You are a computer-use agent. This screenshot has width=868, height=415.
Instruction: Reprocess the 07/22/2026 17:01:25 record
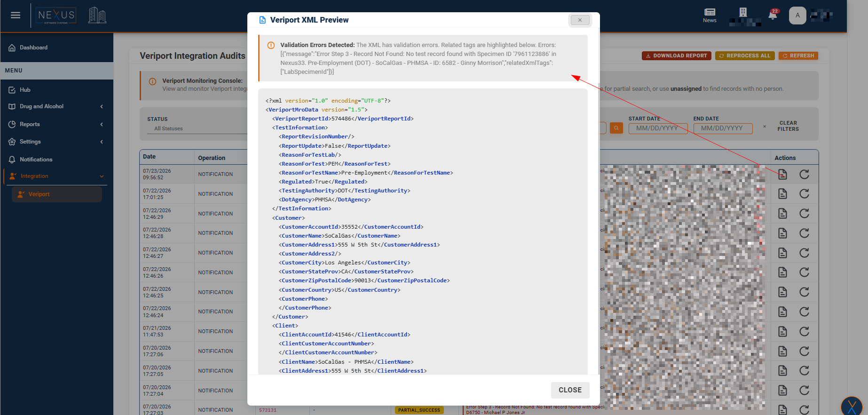click(x=805, y=194)
